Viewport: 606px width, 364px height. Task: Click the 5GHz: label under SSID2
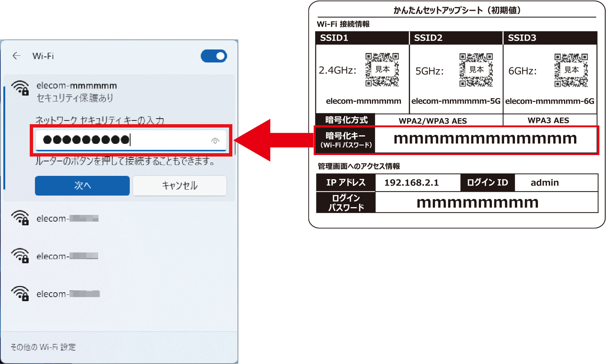click(x=429, y=71)
